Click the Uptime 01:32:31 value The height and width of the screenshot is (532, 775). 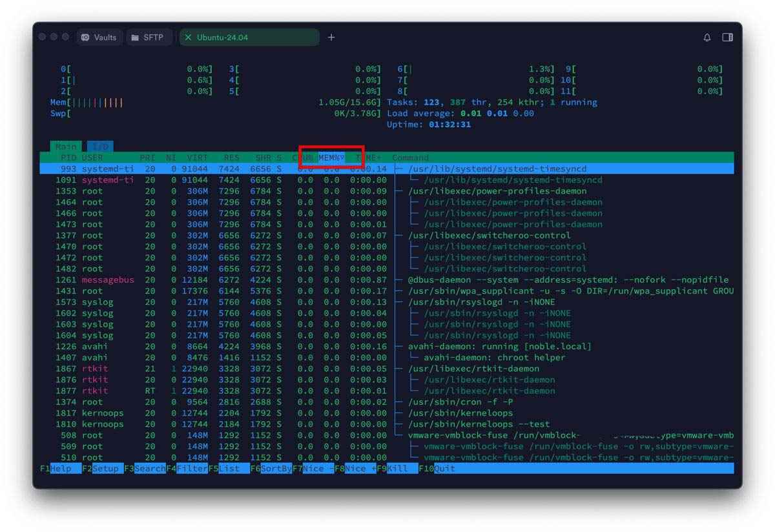pos(450,125)
